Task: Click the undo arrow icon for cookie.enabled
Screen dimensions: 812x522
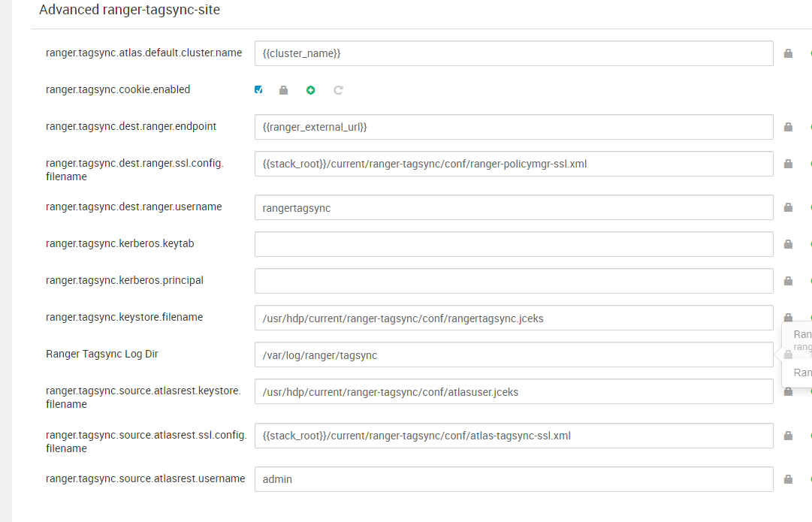Action: [x=338, y=90]
